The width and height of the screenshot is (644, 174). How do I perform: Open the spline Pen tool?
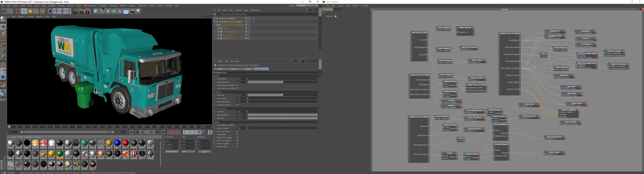[x=102, y=11]
